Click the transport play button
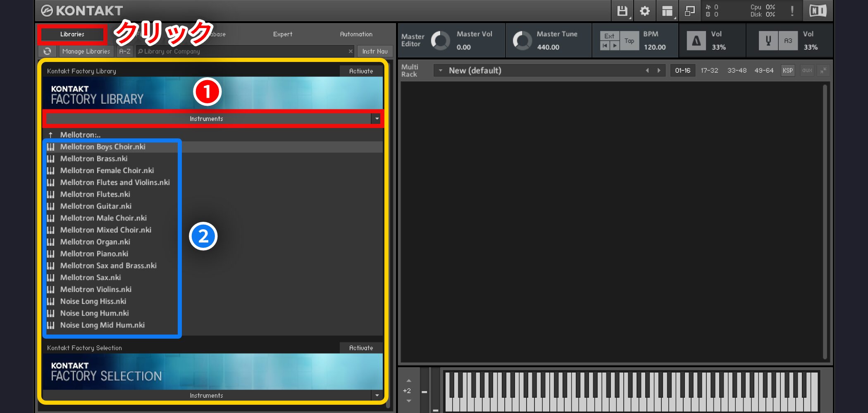The height and width of the screenshot is (413, 868). click(x=615, y=45)
